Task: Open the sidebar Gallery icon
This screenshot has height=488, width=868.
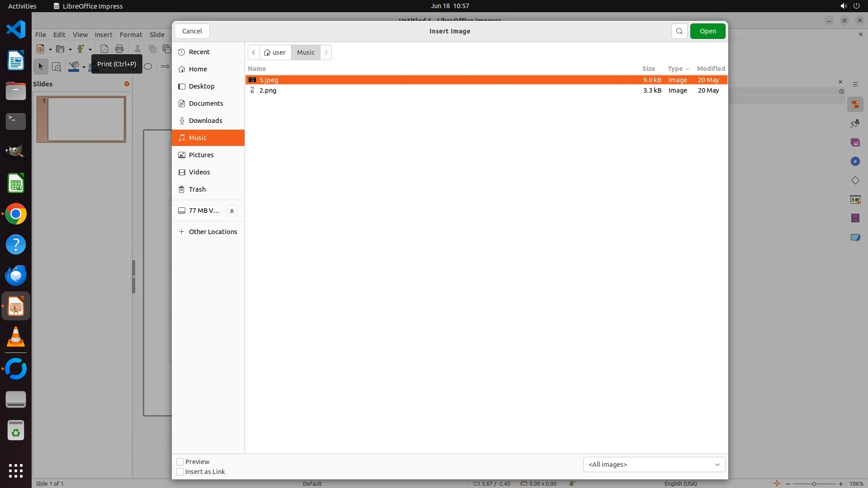Action: (855, 143)
